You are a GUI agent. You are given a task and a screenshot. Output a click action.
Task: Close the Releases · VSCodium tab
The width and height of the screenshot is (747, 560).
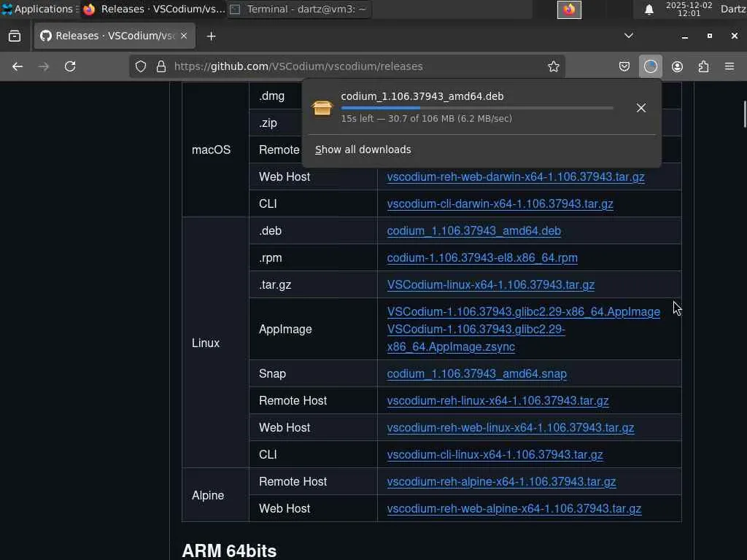pyautogui.click(x=184, y=36)
